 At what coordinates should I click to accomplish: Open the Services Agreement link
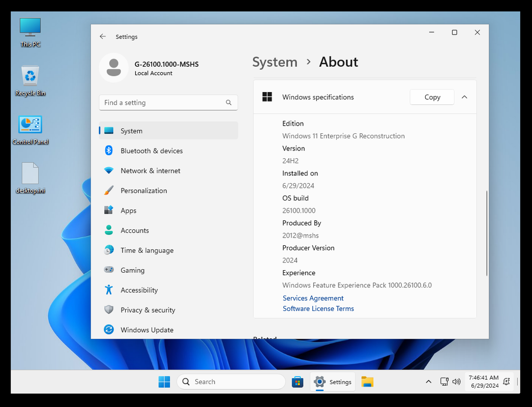(313, 298)
